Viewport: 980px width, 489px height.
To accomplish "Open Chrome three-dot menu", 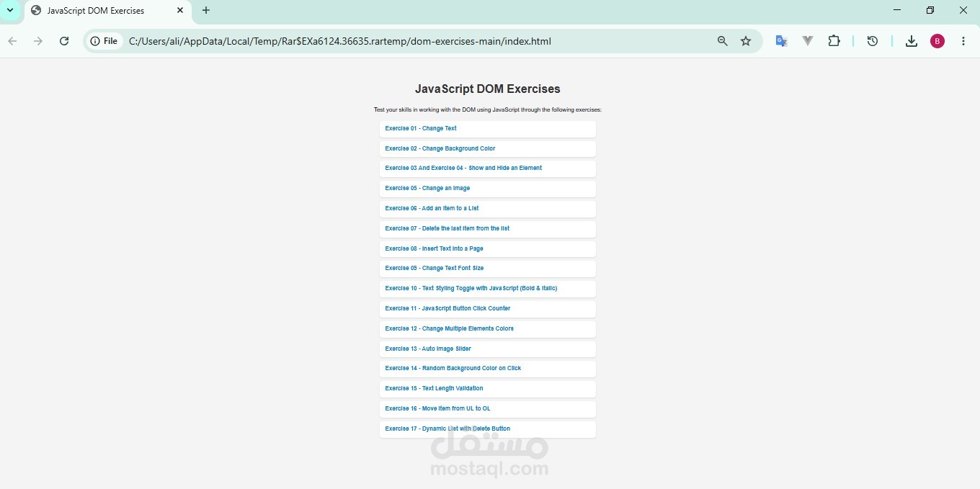I will pyautogui.click(x=963, y=41).
